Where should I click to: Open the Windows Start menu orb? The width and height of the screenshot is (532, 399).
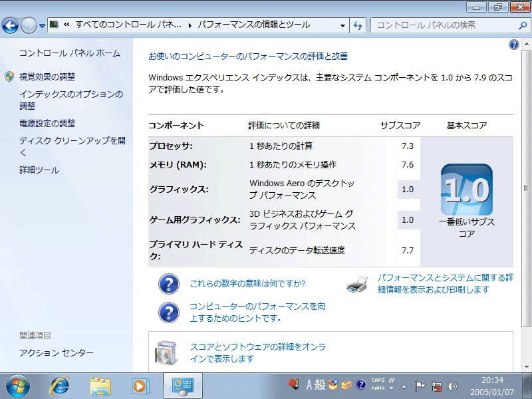pos(18,386)
